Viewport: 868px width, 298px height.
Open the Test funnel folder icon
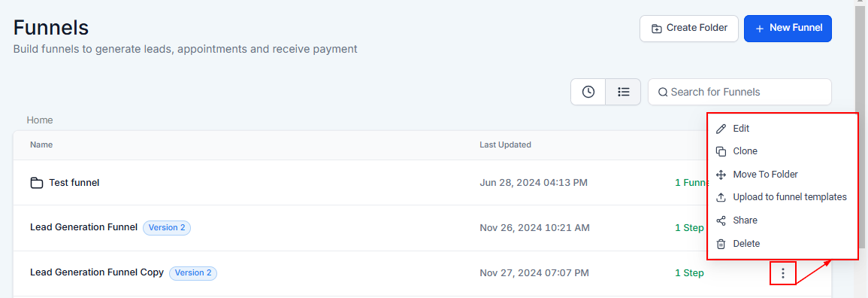click(x=37, y=183)
